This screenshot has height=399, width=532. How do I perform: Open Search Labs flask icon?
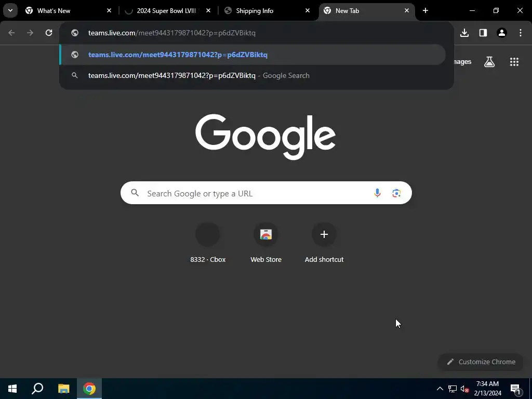[489, 62]
